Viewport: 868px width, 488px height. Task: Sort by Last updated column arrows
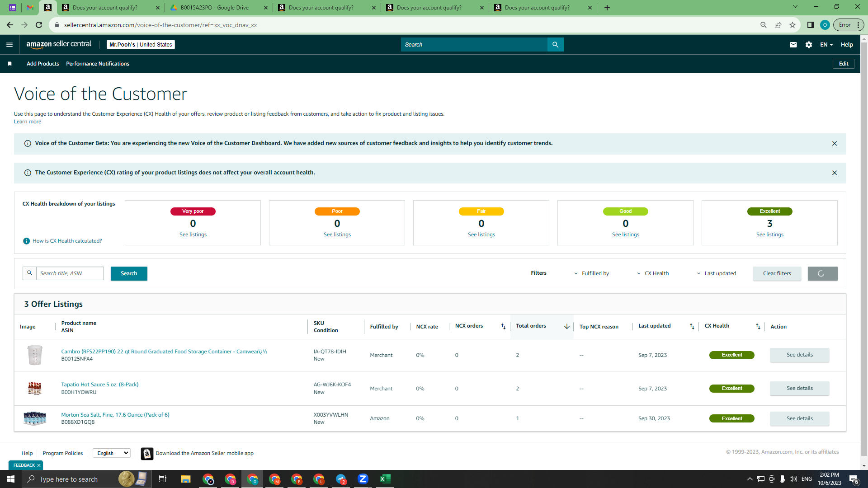pyautogui.click(x=692, y=326)
